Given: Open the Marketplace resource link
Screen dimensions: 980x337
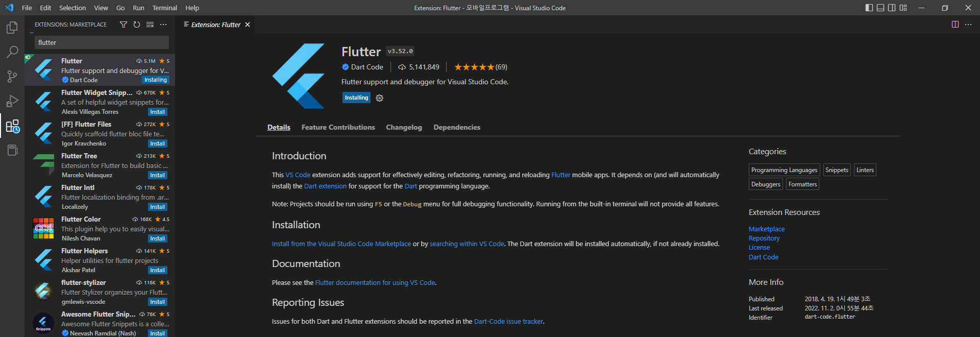Looking at the screenshot, I should 767,229.
